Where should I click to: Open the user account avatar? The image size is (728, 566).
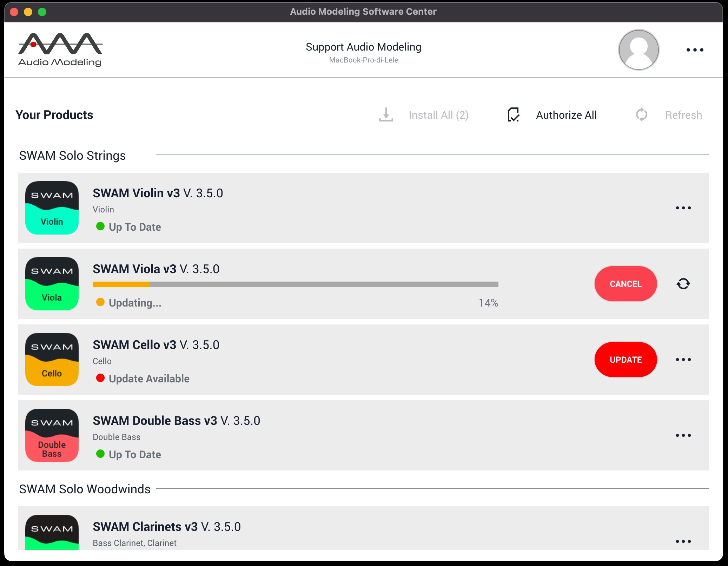[638, 50]
